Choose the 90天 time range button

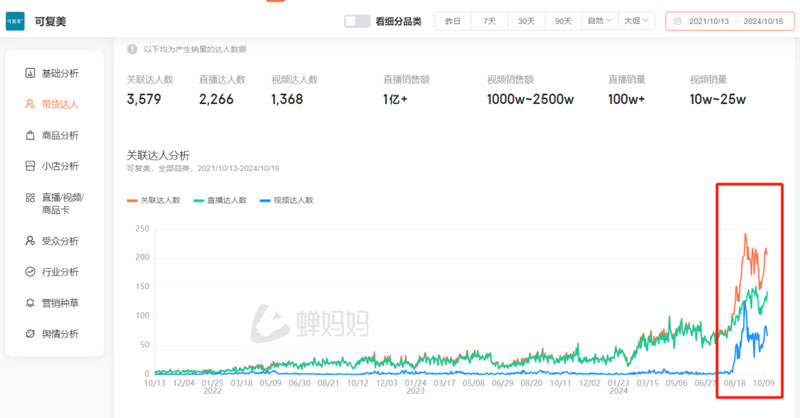tap(563, 21)
